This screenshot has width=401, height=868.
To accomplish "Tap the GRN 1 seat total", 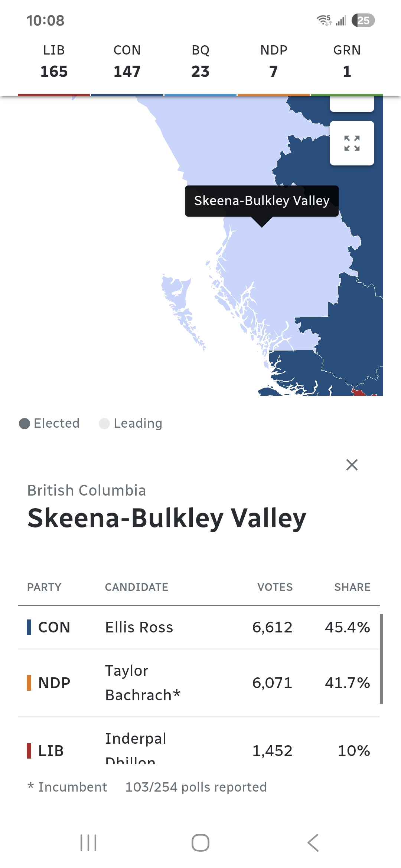I will click(x=347, y=62).
